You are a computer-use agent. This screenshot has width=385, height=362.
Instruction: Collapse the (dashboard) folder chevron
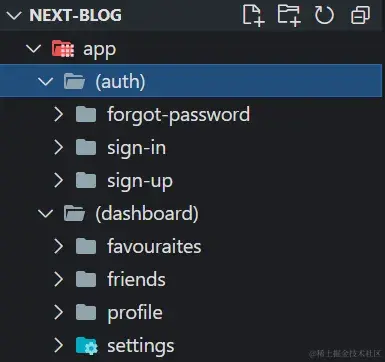coord(46,214)
